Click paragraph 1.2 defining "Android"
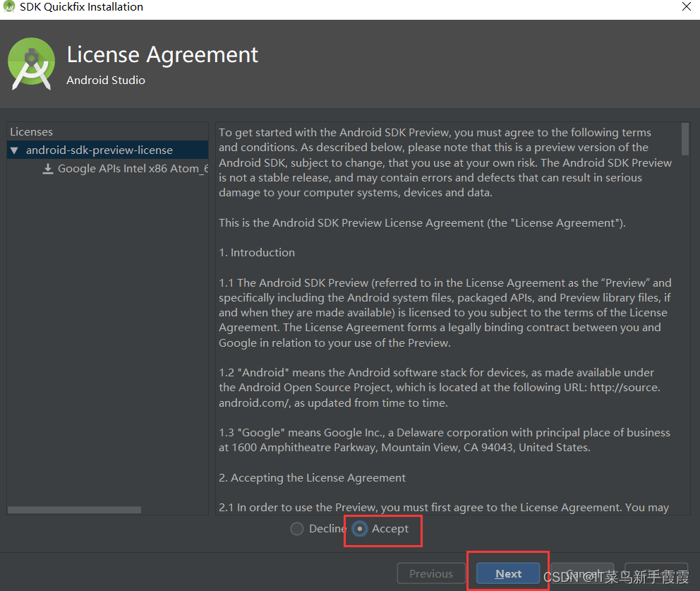This screenshot has width=700, height=591. pos(440,388)
